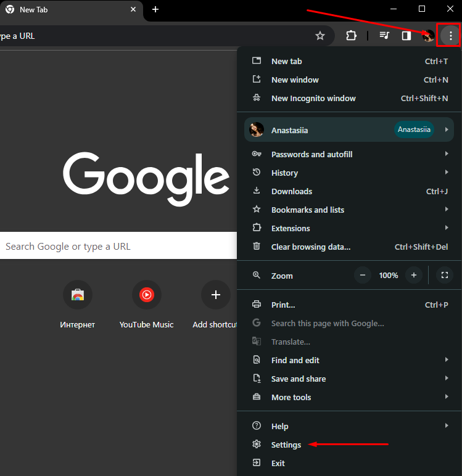Click the profile avatar in the toolbar
Screen dimensions: 462x476
(428, 36)
